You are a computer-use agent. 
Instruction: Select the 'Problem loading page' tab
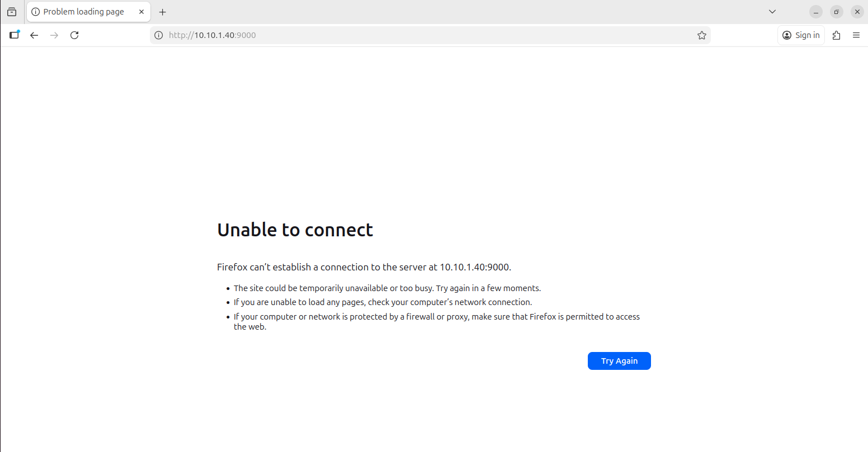[83, 12]
